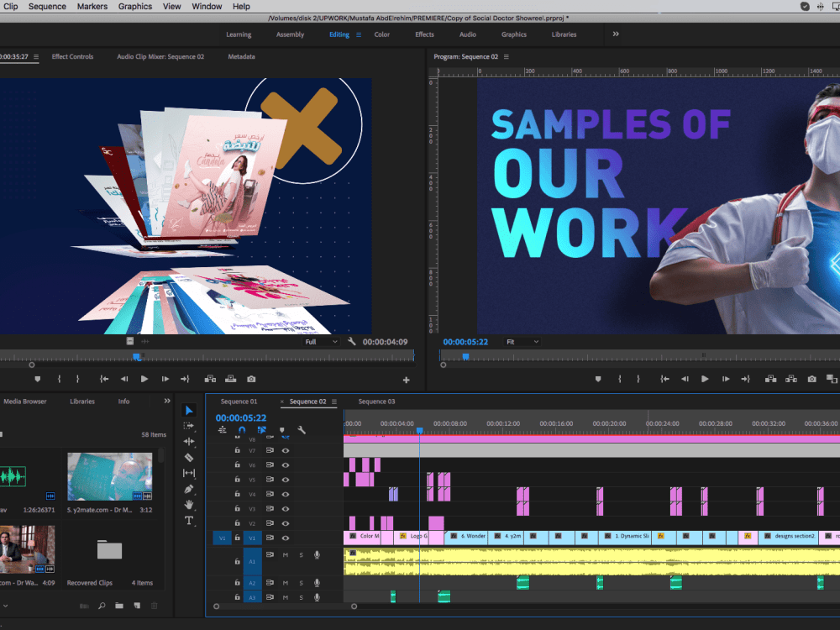Switch to the Color workspace
This screenshot has height=630, width=840.
coord(382,34)
